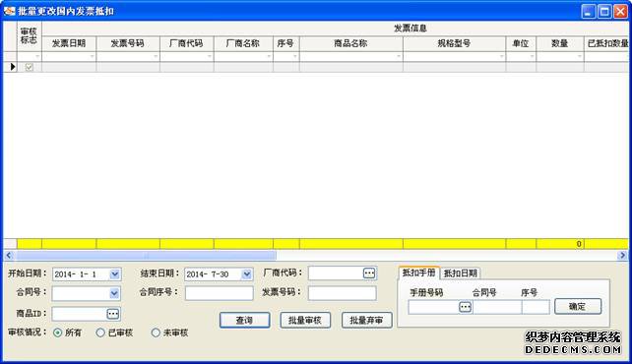Toggle the 审核标志 checkbox in the first row
Screen dimensions: 632x364
click(29, 67)
